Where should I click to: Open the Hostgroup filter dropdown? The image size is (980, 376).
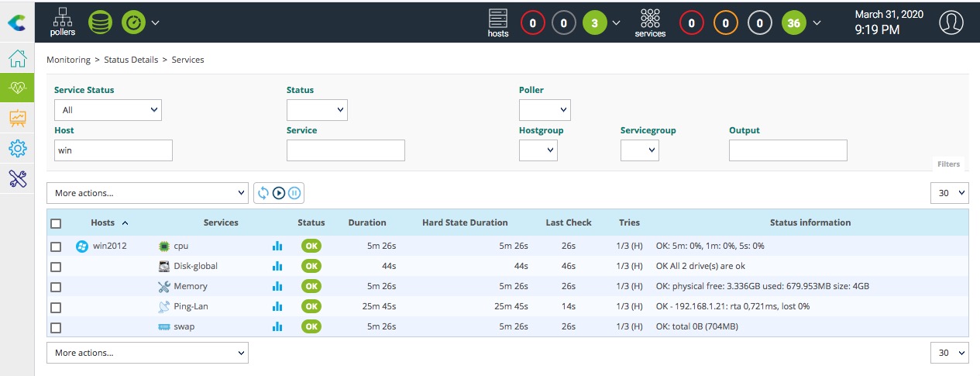coord(538,150)
